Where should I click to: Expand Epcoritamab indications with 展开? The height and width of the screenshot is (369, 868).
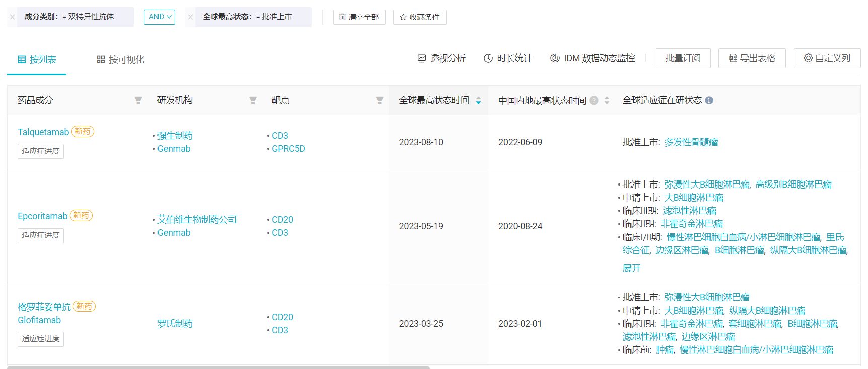click(631, 268)
